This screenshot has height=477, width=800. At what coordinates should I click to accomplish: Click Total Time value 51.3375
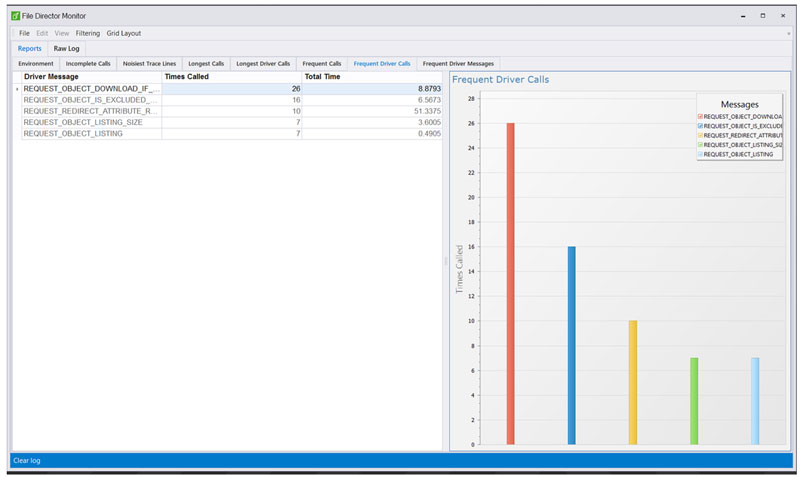(x=372, y=111)
